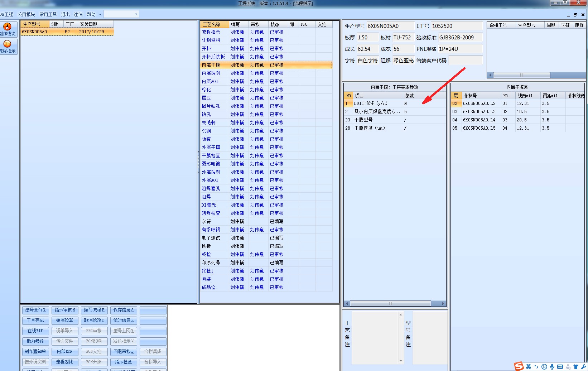Select the 内层AOI process row

(x=266, y=82)
